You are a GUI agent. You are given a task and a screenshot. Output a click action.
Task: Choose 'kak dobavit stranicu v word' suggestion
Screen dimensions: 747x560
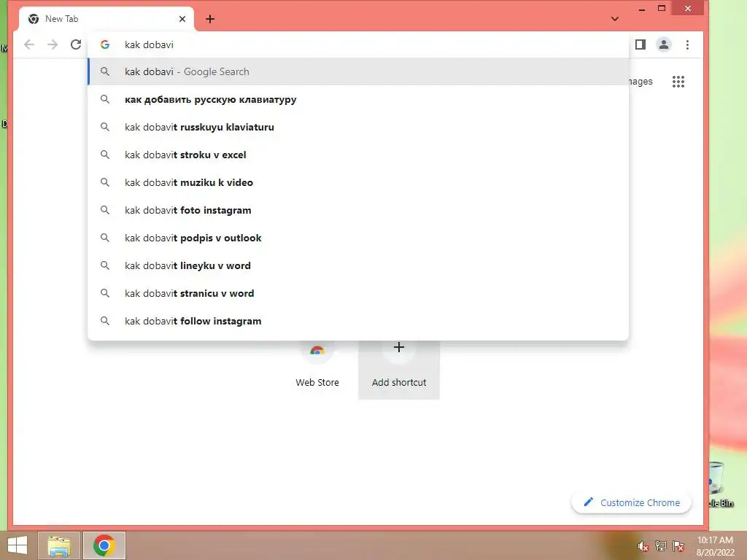(358, 293)
